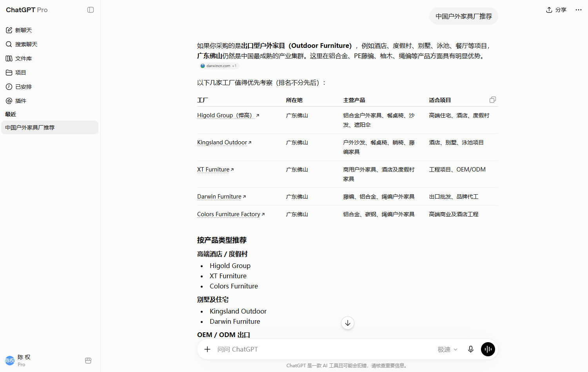Open the three-dot more options menu
Screen dimensions: 588x372
tap(579, 10)
